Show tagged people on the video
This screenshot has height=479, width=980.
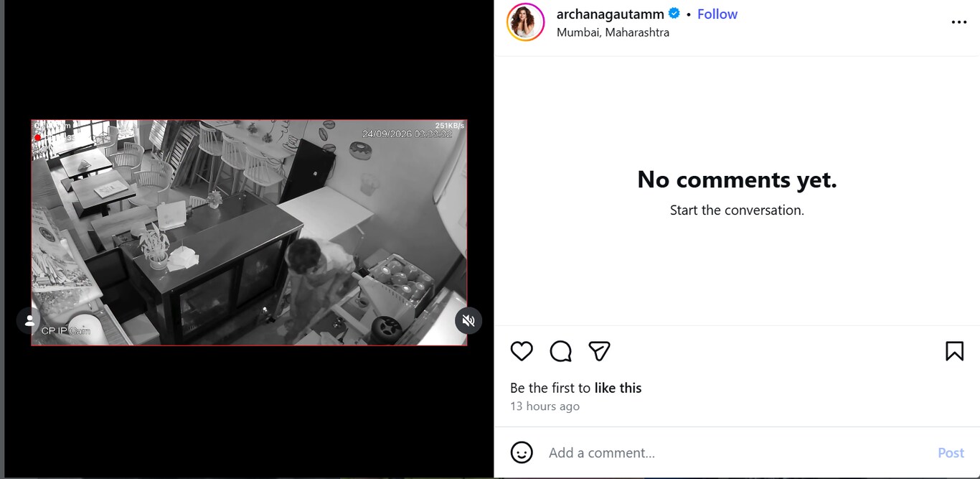[29, 320]
